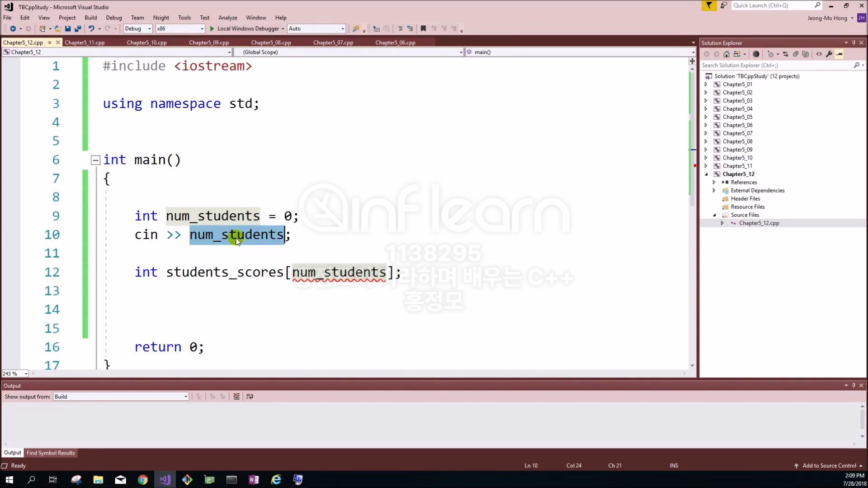Collapse the main() function block
Screen dimensions: 868x488
(95, 160)
